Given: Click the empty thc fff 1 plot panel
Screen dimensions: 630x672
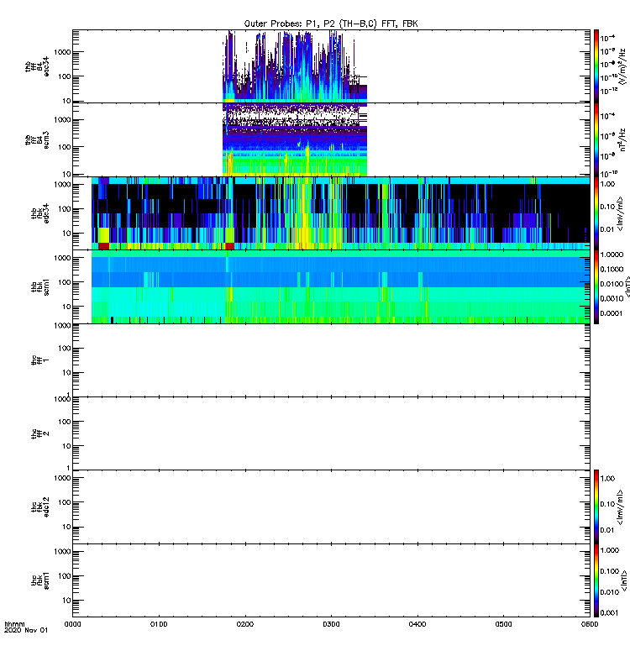Looking at the screenshot, I should point(331,360).
